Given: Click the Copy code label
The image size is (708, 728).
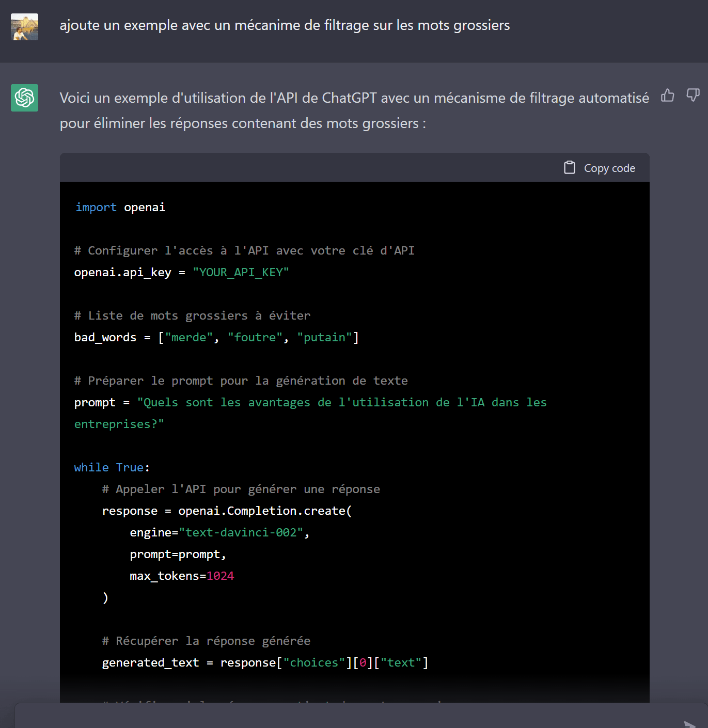Looking at the screenshot, I should coord(609,168).
